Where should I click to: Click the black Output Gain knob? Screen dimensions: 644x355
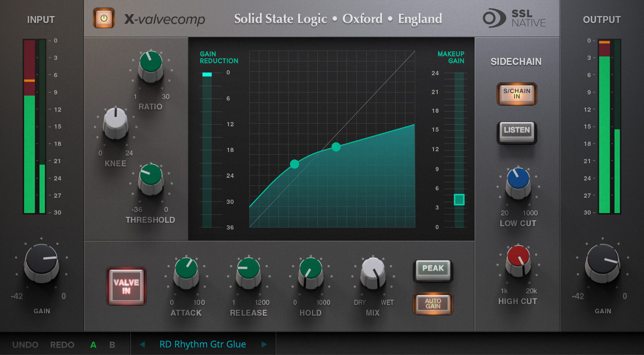point(603,263)
